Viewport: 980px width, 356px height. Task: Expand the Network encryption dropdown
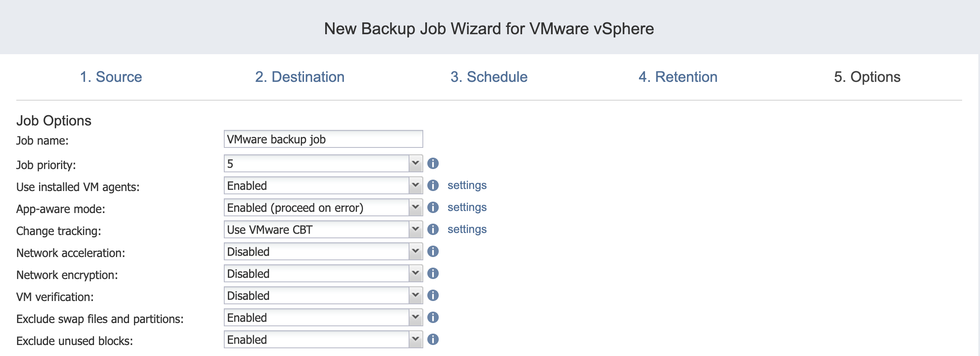415,273
